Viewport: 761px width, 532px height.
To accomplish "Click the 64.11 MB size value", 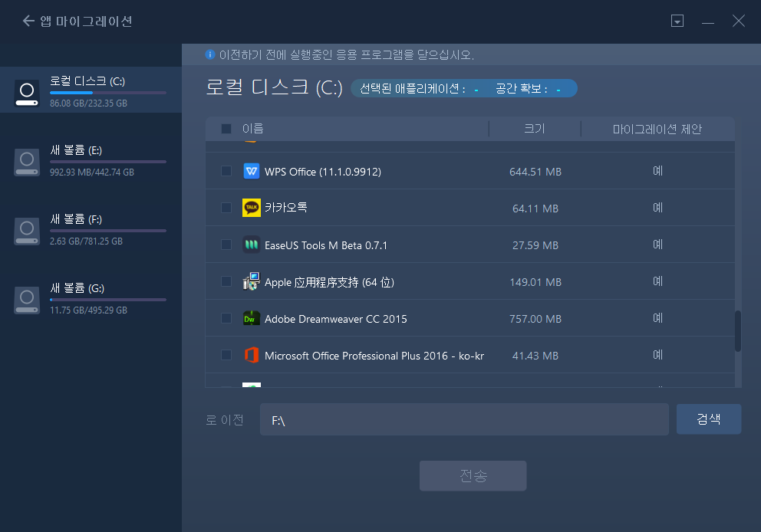I will [x=535, y=209].
